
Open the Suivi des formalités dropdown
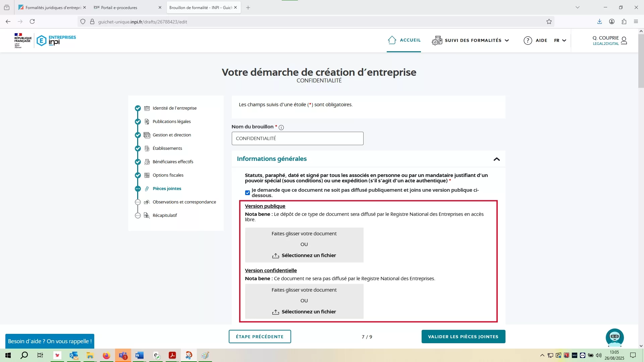pyautogui.click(x=473, y=41)
